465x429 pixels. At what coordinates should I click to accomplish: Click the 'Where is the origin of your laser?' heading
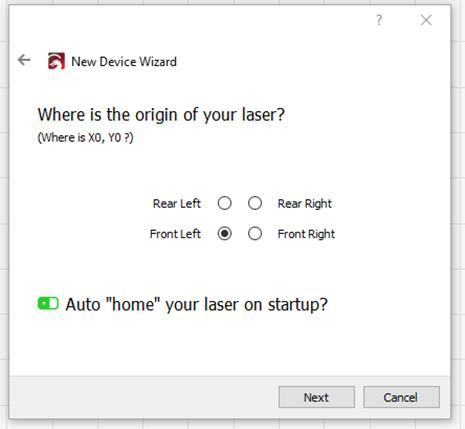pos(161,115)
